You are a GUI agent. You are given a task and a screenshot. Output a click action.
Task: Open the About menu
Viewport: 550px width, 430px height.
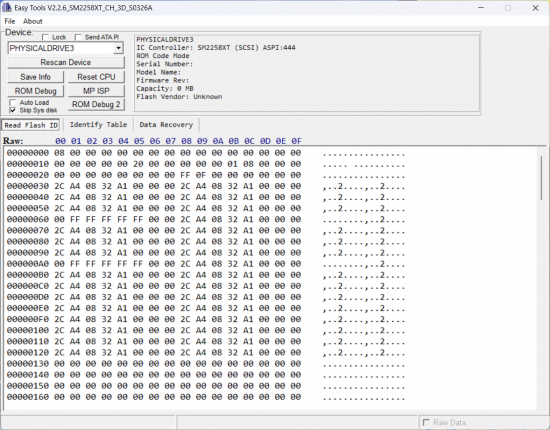click(33, 21)
